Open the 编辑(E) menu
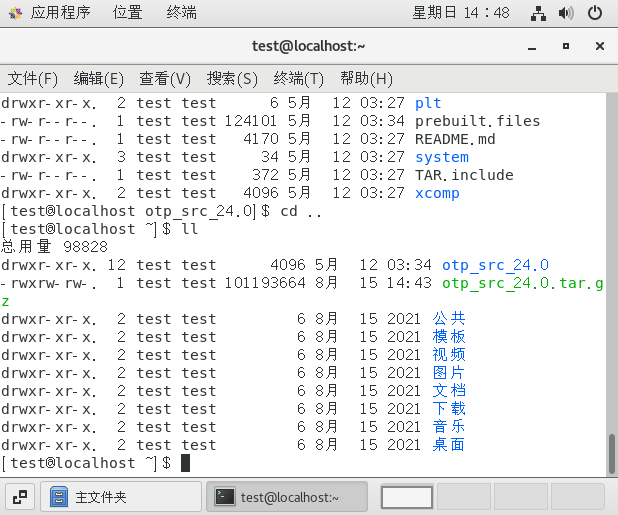This screenshot has width=618, height=515. tap(99, 78)
